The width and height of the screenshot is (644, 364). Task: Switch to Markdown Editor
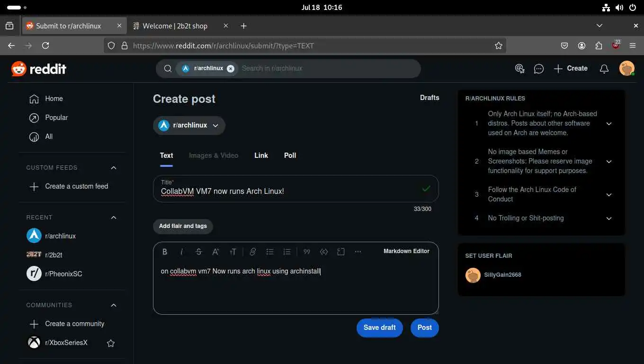point(406,251)
